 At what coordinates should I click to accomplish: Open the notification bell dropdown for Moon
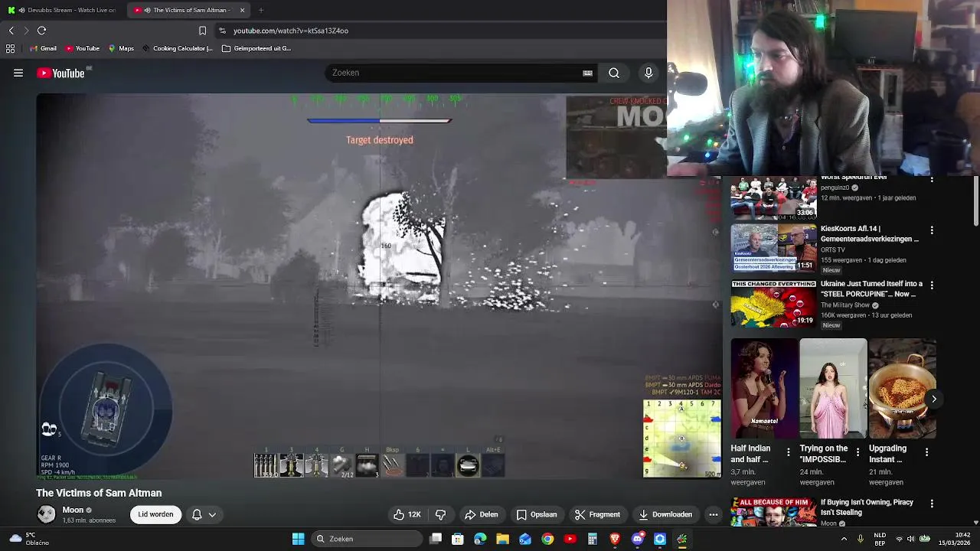[204, 514]
